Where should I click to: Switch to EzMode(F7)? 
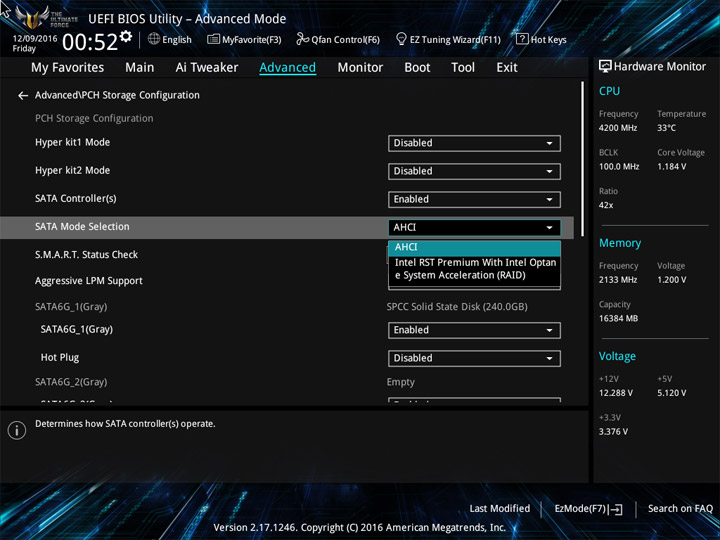tap(589, 509)
